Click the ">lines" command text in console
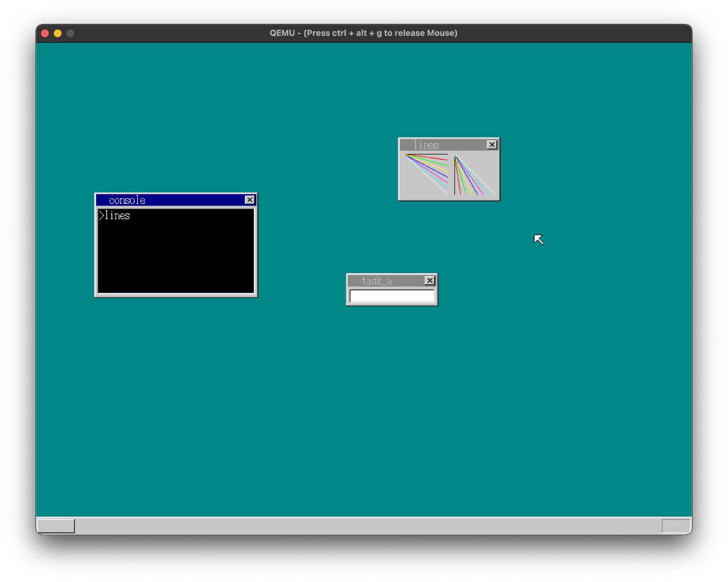The height and width of the screenshot is (582, 728). pos(114,215)
